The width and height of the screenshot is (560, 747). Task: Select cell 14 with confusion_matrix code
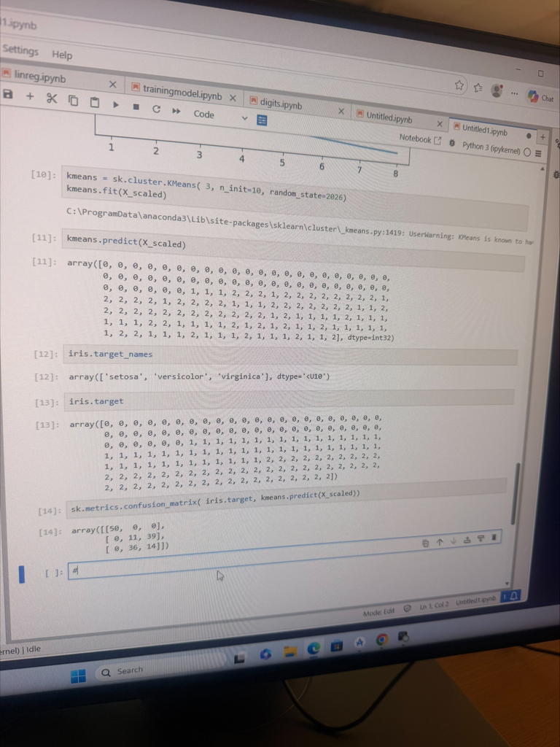(286, 498)
